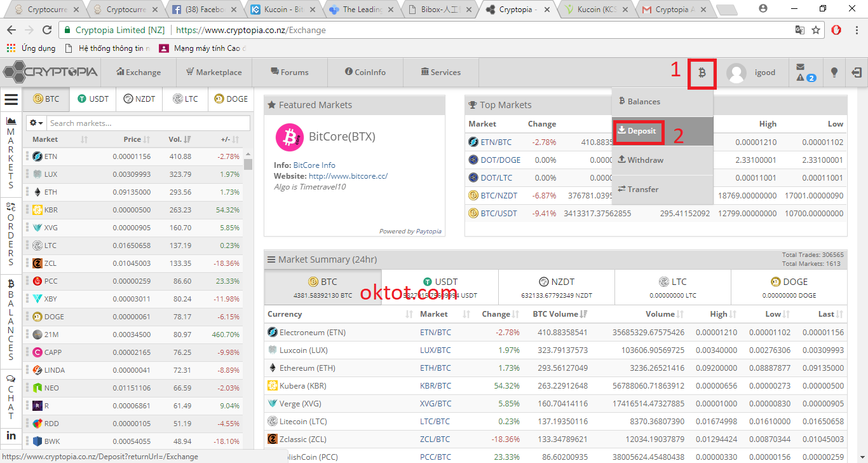Open the Chat sidebar panel
868x463 pixels.
pyautogui.click(x=11, y=397)
